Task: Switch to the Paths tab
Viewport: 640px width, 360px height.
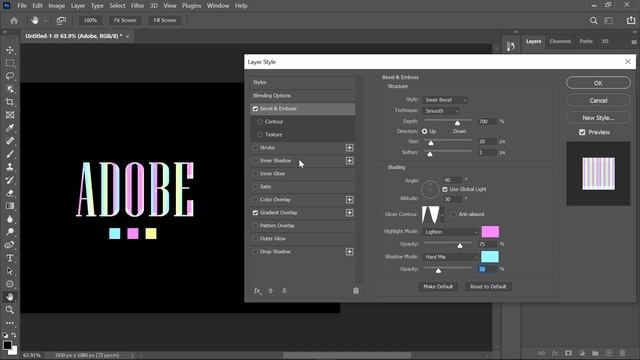Action: [x=586, y=41]
